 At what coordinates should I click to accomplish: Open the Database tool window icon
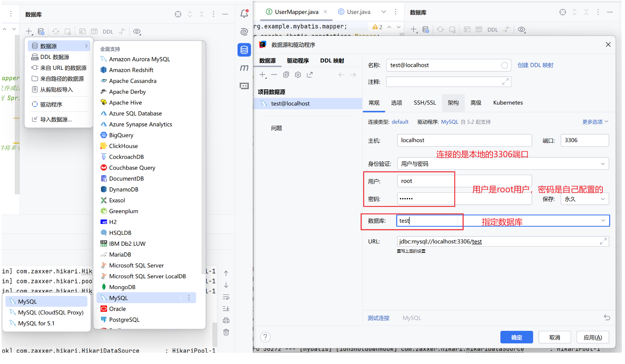pos(244,50)
